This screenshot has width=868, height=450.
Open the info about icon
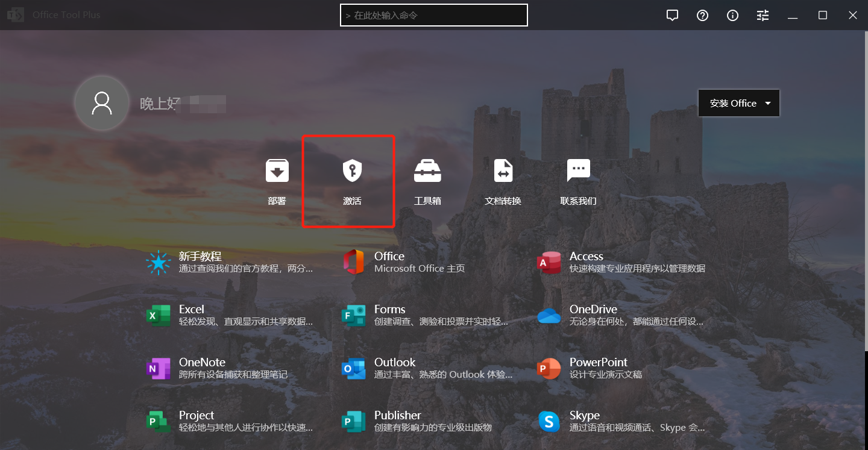click(732, 16)
